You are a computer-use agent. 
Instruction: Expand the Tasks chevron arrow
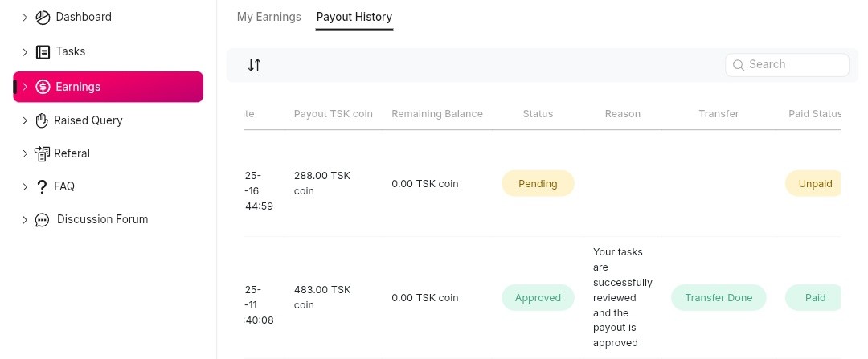25,51
